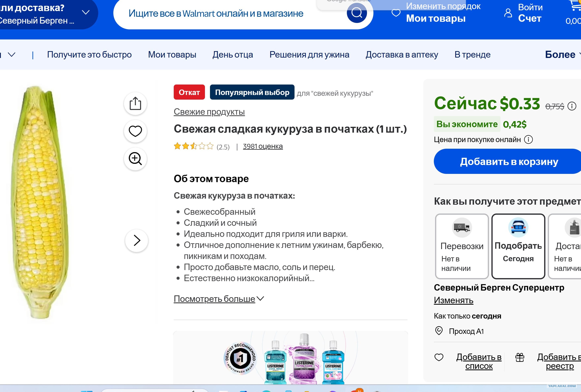
Task: Open the Свежие продукты category link
Action: [x=209, y=112]
